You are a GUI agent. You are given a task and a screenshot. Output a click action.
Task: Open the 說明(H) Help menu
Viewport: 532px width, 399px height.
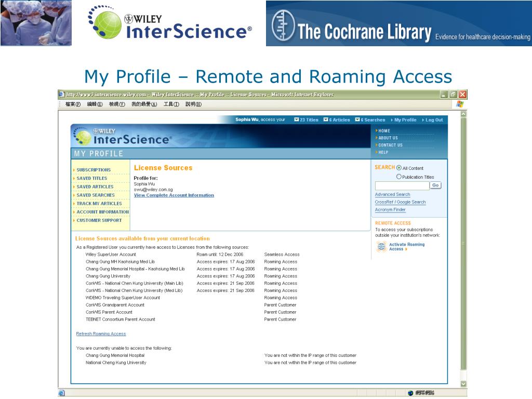click(x=193, y=104)
